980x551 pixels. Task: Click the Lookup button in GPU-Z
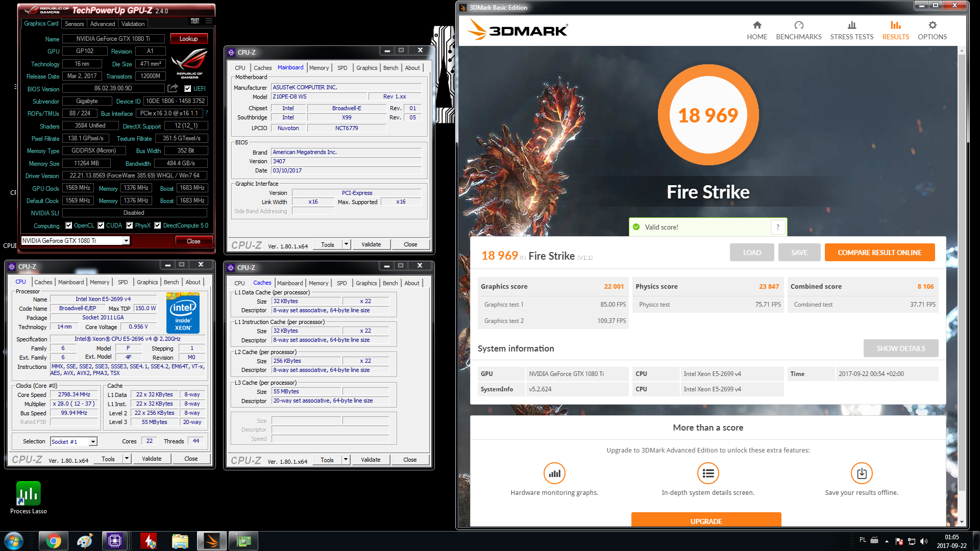click(x=188, y=39)
